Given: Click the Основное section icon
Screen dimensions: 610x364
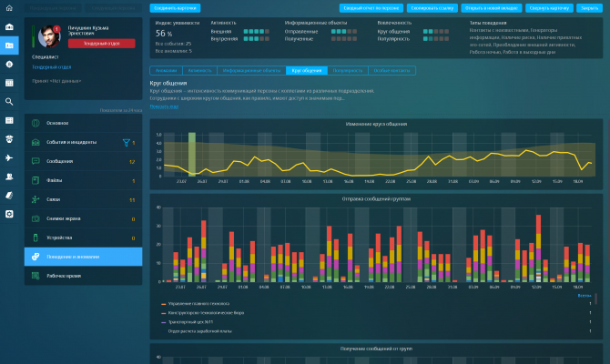Looking at the screenshot, I should 36,123.
